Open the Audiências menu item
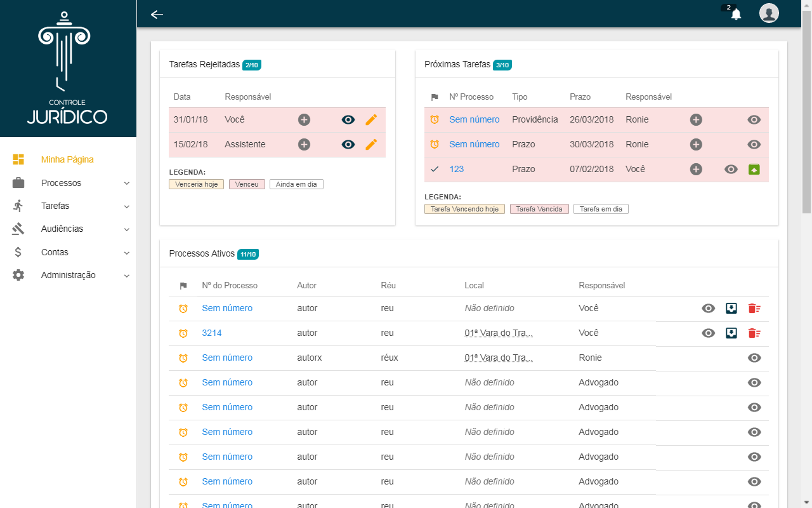 (62, 229)
